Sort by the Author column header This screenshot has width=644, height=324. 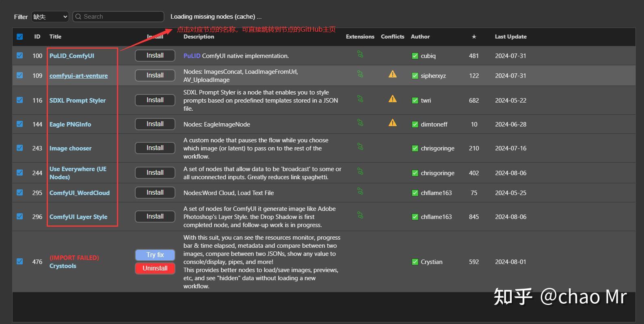coord(420,37)
